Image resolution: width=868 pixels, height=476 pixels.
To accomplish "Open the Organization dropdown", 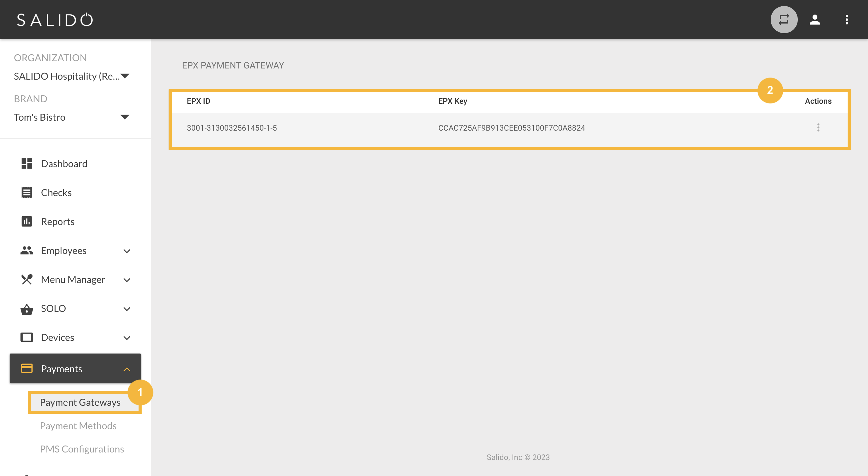I will point(72,76).
